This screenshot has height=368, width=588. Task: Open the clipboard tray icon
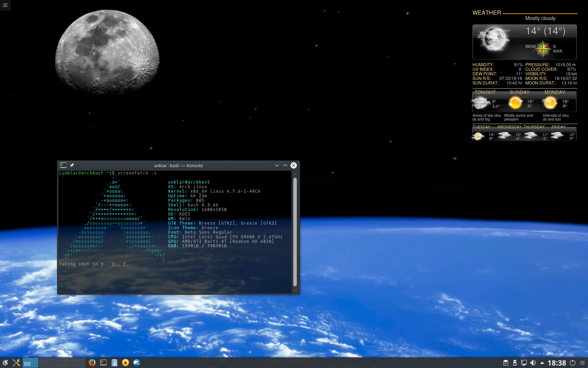point(506,363)
